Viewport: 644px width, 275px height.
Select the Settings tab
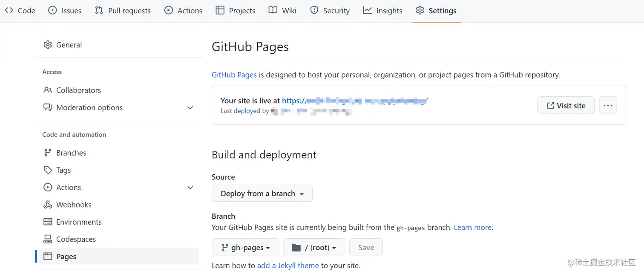(436, 11)
